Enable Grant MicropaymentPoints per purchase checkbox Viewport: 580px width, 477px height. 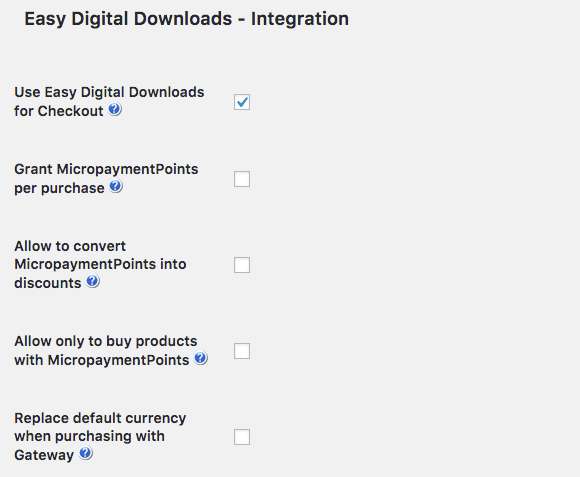tap(242, 179)
